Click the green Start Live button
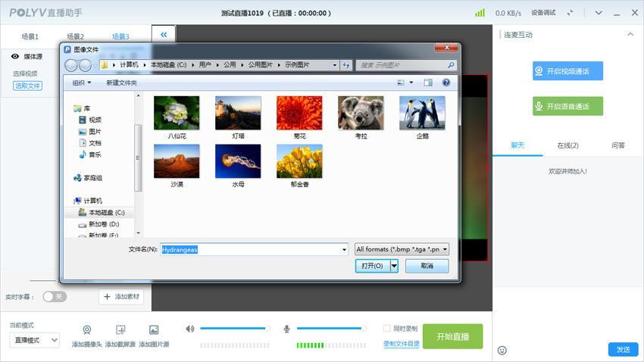644x362 pixels. [452, 337]
